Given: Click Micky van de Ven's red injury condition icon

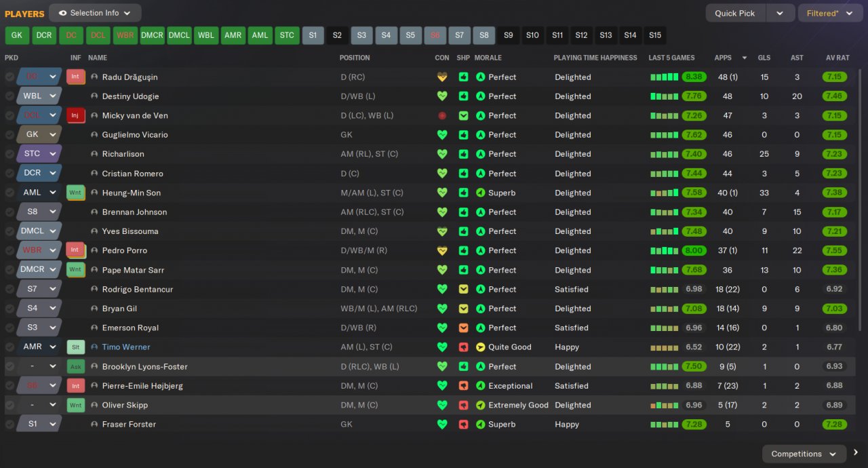Looking at the screenshot, I should [442, 116].
